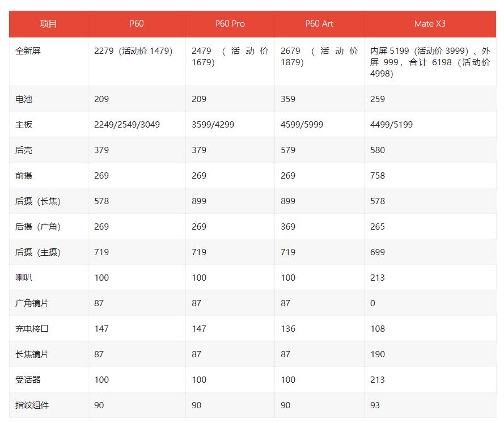
Task: Click Mate X3 front camera price 758
Action: coord(378,176)
